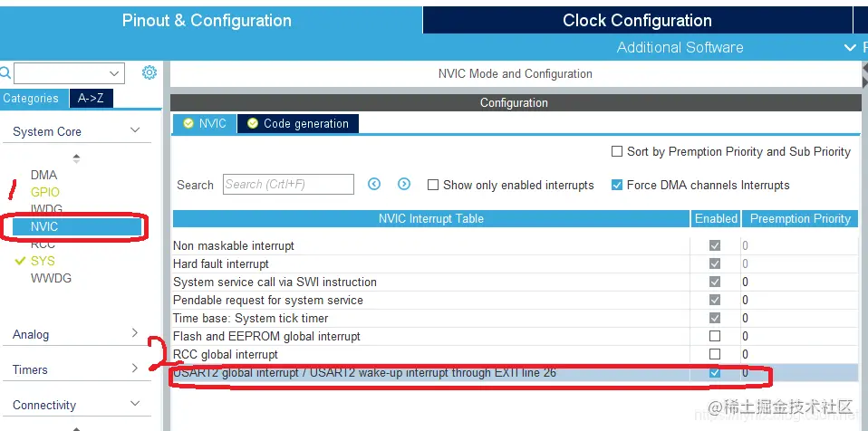Screen dimensions: 868x431
Task: Select the Code generation tab
Action: pos(298,123)
